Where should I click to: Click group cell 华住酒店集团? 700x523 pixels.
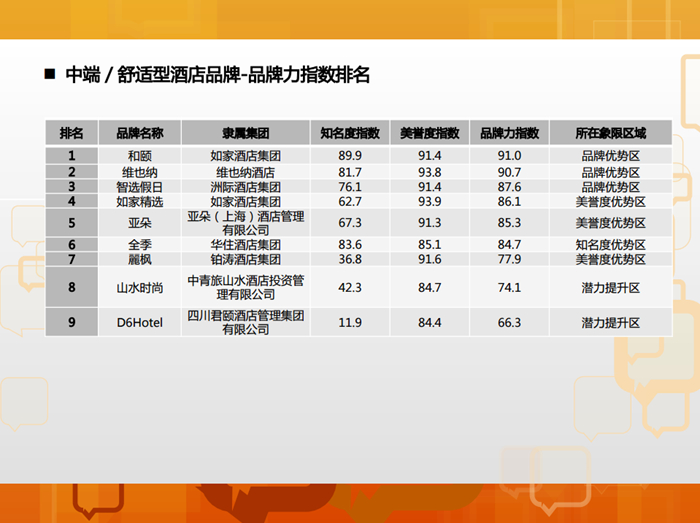pos(246,245)
